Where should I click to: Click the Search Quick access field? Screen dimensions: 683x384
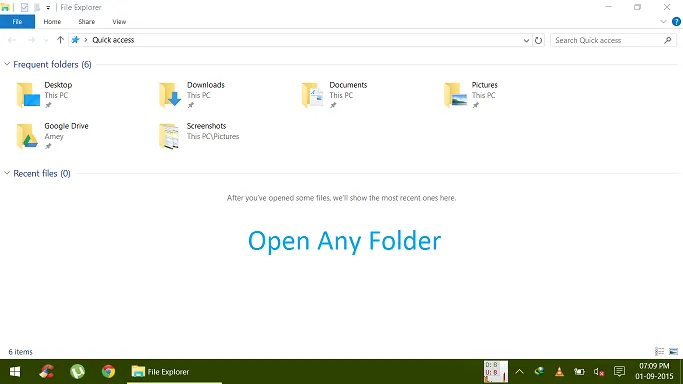tap(613, 40)
